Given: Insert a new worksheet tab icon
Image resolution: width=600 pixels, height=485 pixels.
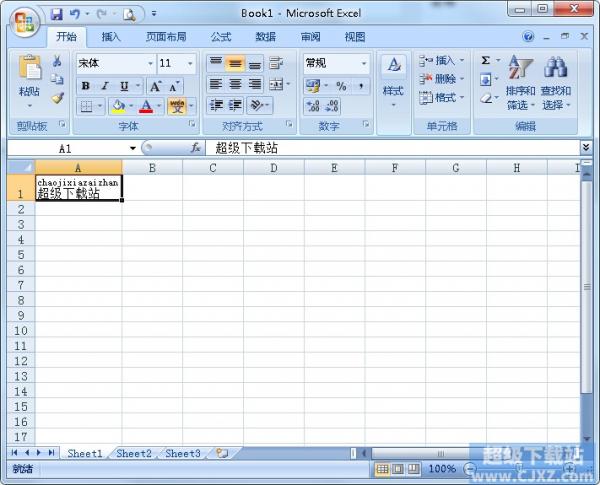Looking at the screenshot, I should 221,453.
